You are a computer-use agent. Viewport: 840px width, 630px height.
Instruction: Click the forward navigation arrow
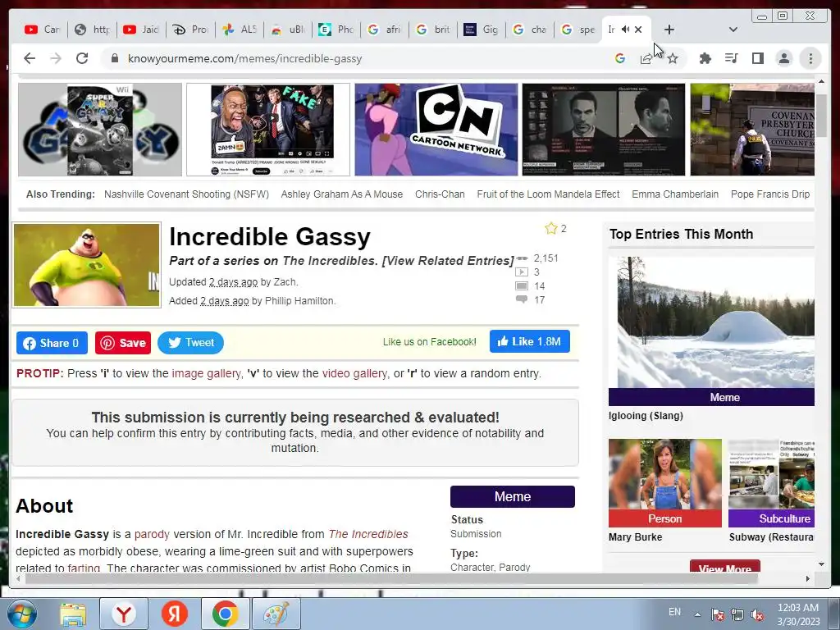pos(56,58)
